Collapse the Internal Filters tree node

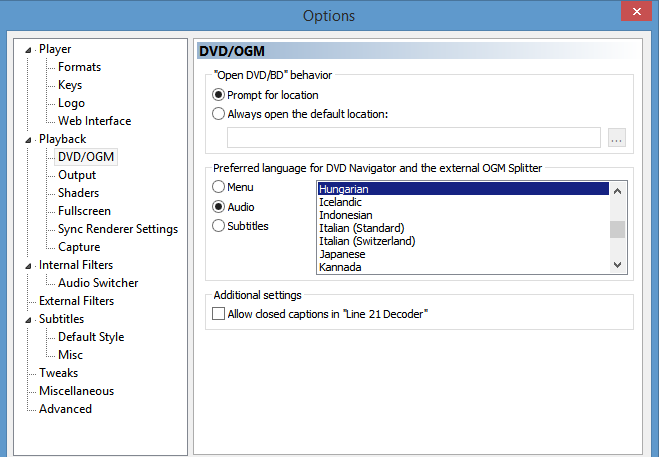(x=33, y=265)
